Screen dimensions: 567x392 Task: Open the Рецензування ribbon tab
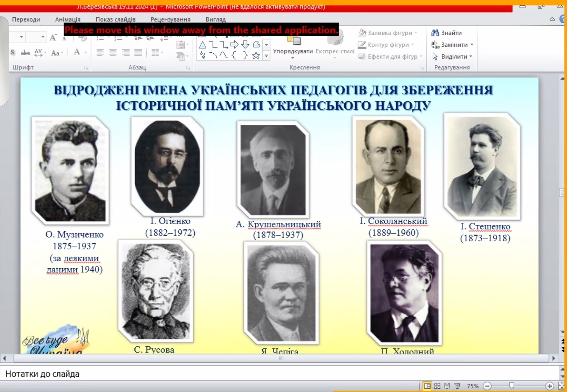pos(170,19)
